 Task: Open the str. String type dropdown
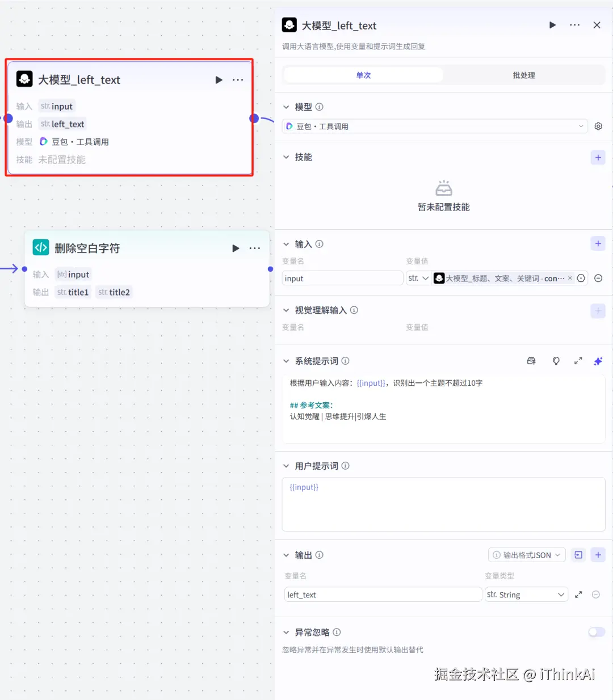point(526,594)
